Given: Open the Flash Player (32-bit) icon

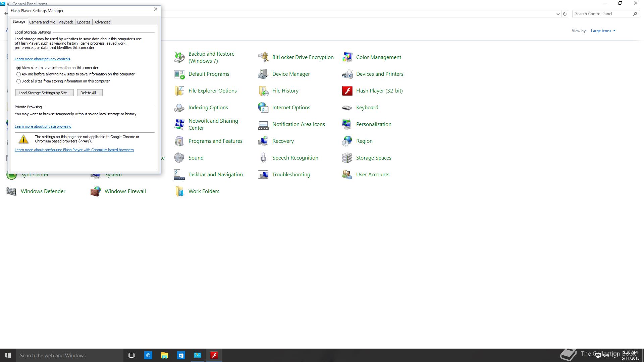Looking at the screenshot, I should pyautogui.click(x=347, y=91).
